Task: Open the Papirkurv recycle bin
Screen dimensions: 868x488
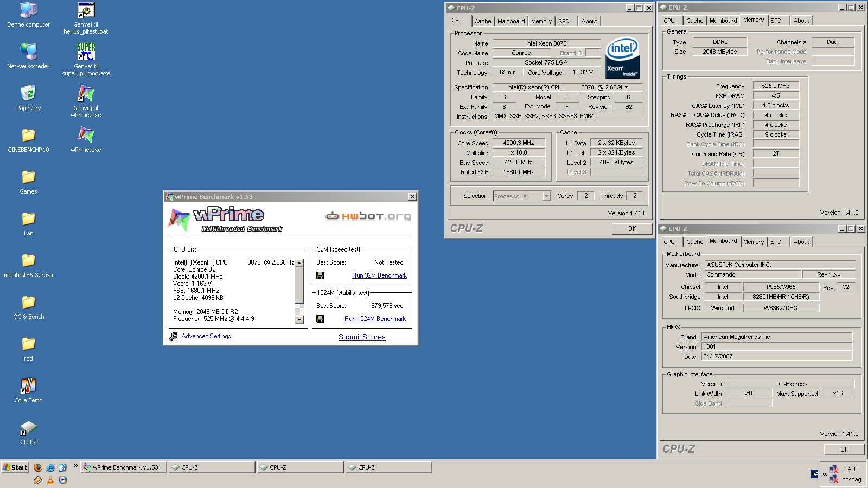Action: 28,98
